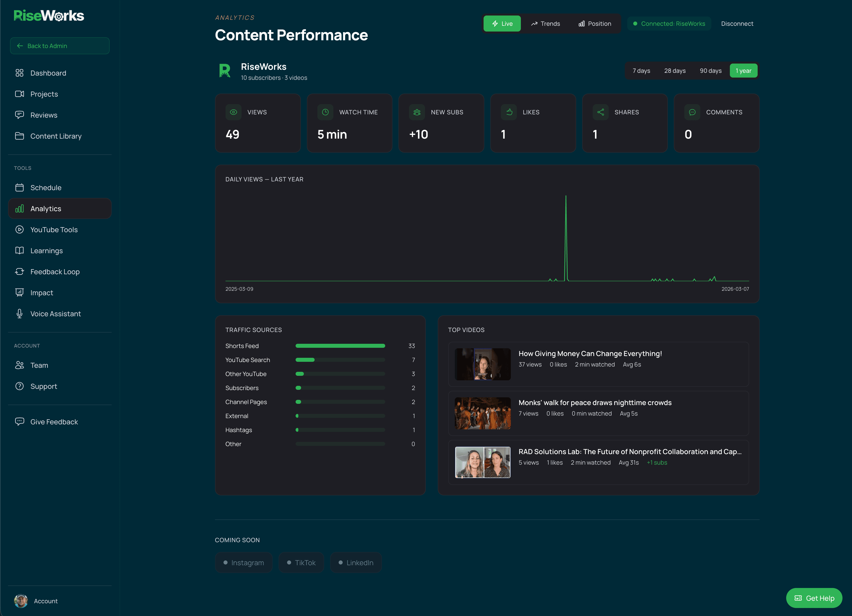Image resolution: width=852 pixels, height=616 pixels.
Task: Toggle Live analytics mode
Action: pos(502,23)
